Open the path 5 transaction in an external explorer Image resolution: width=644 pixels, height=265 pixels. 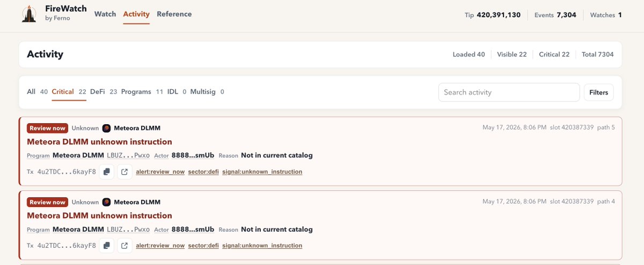pyautogui.click(x=125, y=171)
